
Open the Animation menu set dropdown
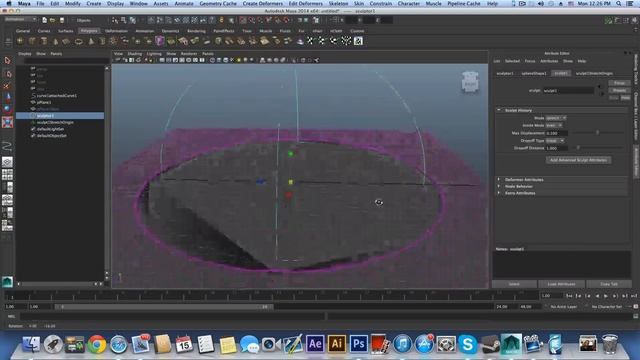coord(21,19)
